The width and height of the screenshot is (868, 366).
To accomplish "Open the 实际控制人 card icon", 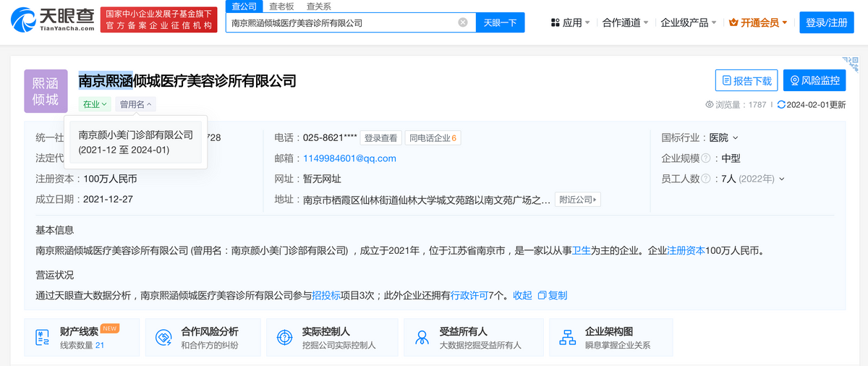I will pos(284,337).
